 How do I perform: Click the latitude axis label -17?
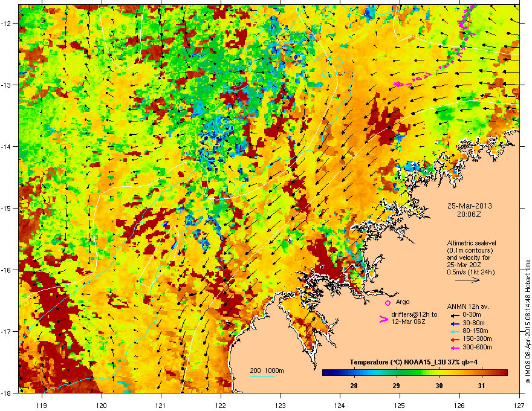coord(7,332)
